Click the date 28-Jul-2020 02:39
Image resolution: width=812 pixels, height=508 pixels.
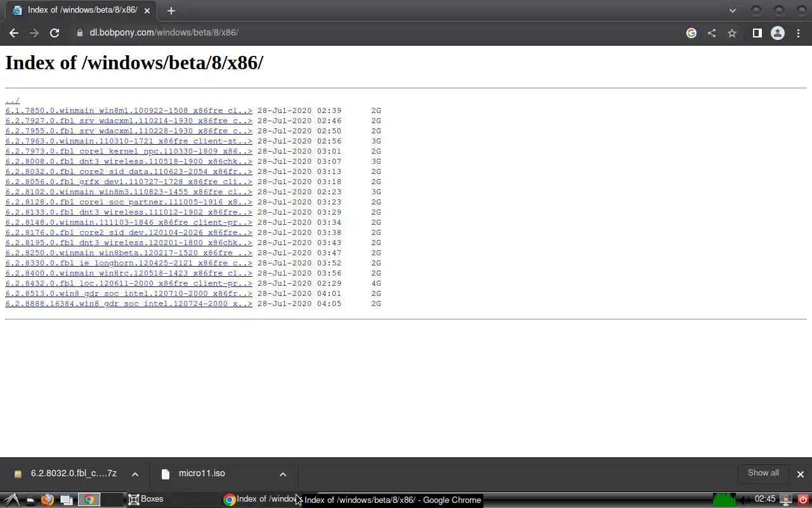[x=299, y=110]
